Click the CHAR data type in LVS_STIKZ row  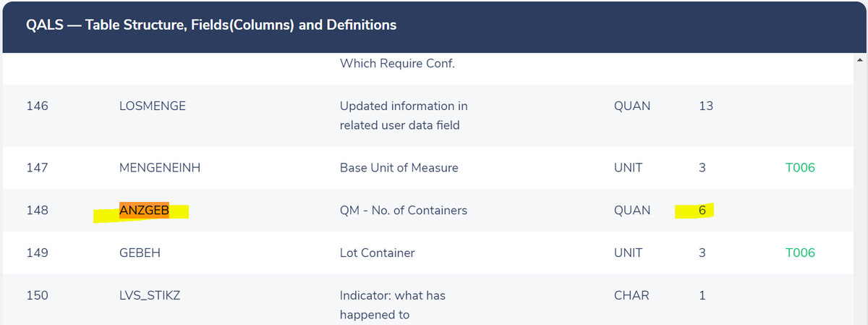(x=631, y=295)
